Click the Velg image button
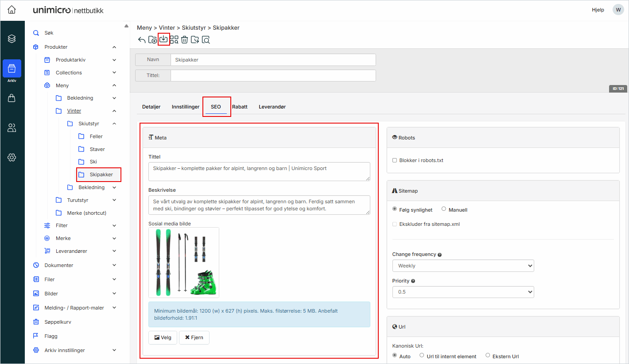This screenshot has height=364, width=629. pyautogui.click(x=163, y=337)
